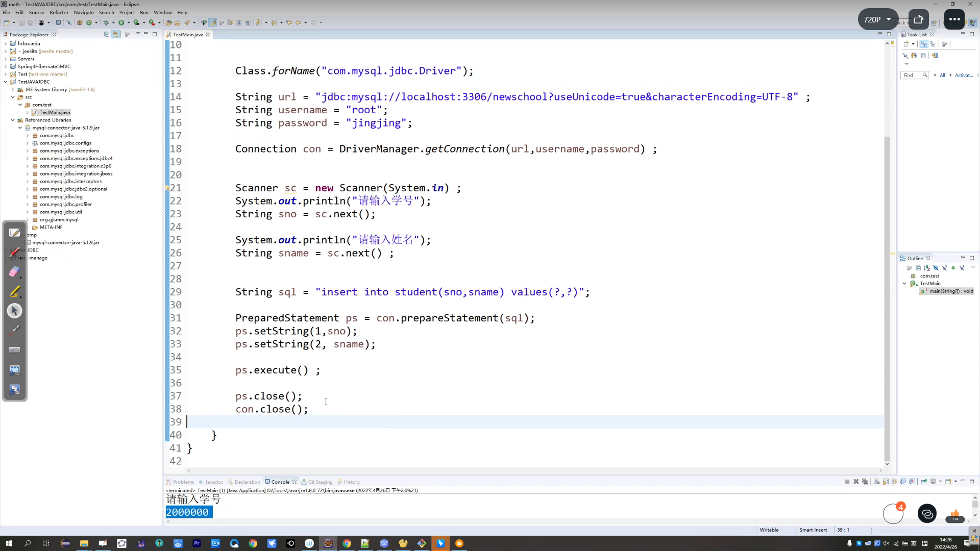The image size is (980, 551).
Task: Click the Open Type icon in toolbar
Action: (x=168, y=22)
